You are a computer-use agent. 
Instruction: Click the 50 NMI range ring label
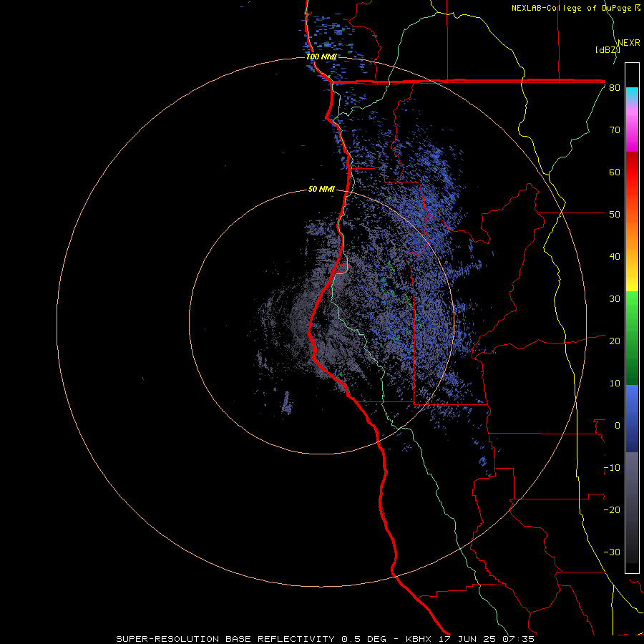click(321, 190)
